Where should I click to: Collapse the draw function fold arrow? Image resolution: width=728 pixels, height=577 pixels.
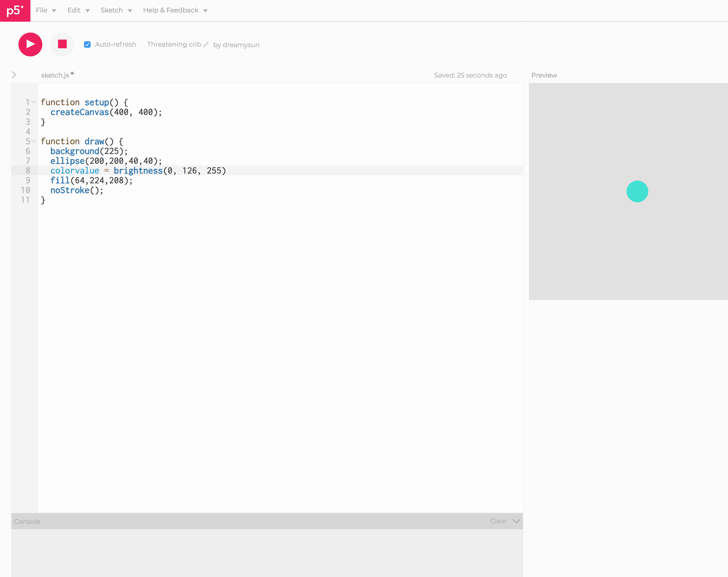point(34,141)
